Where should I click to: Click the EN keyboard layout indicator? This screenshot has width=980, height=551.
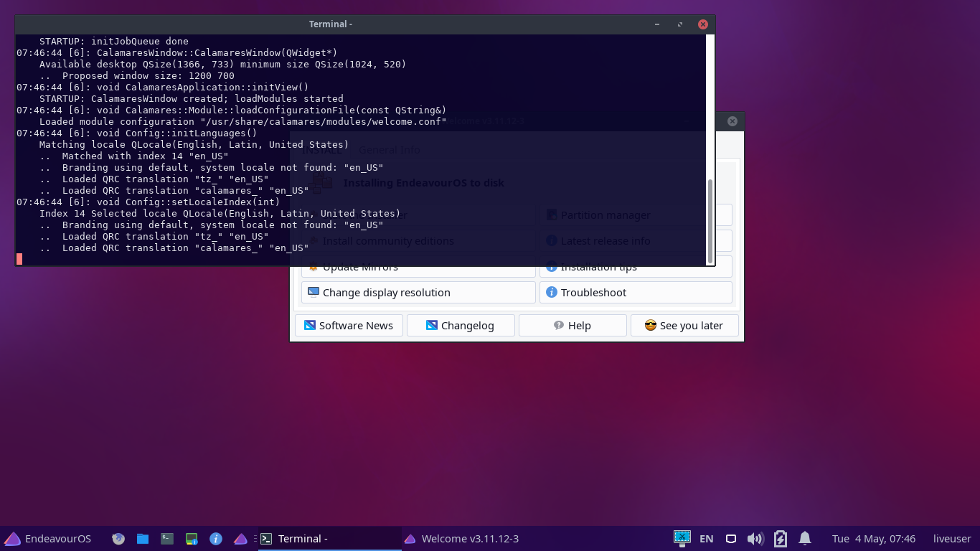coord(706,538)
